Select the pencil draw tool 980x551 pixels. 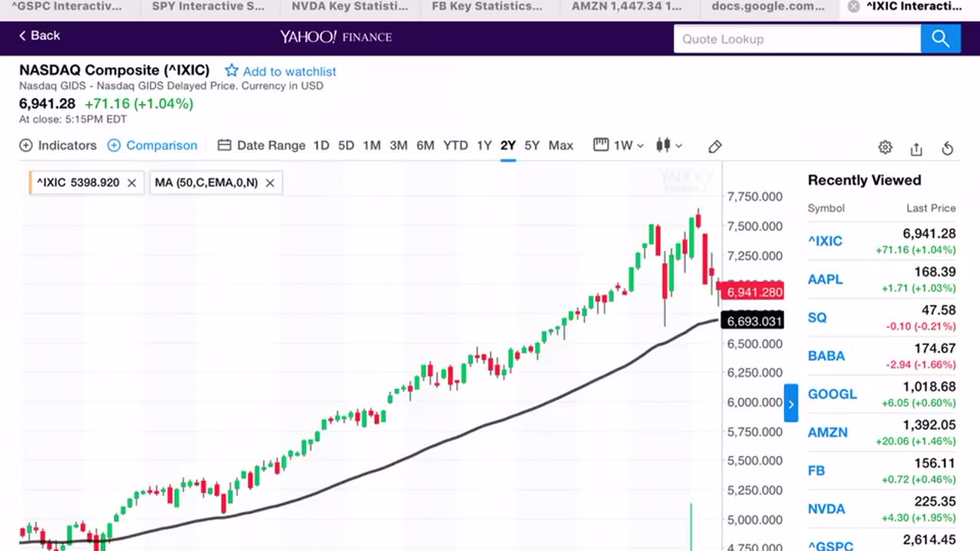715,146
